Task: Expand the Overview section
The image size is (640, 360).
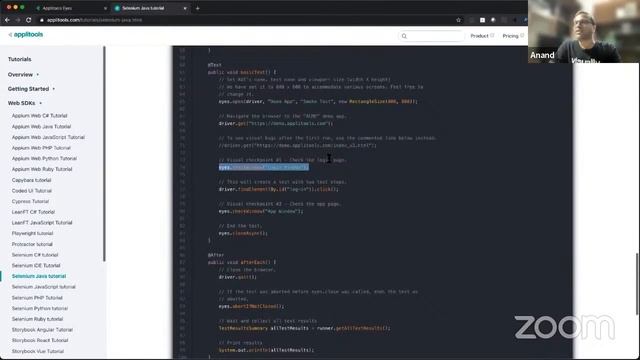Action: 23,75
